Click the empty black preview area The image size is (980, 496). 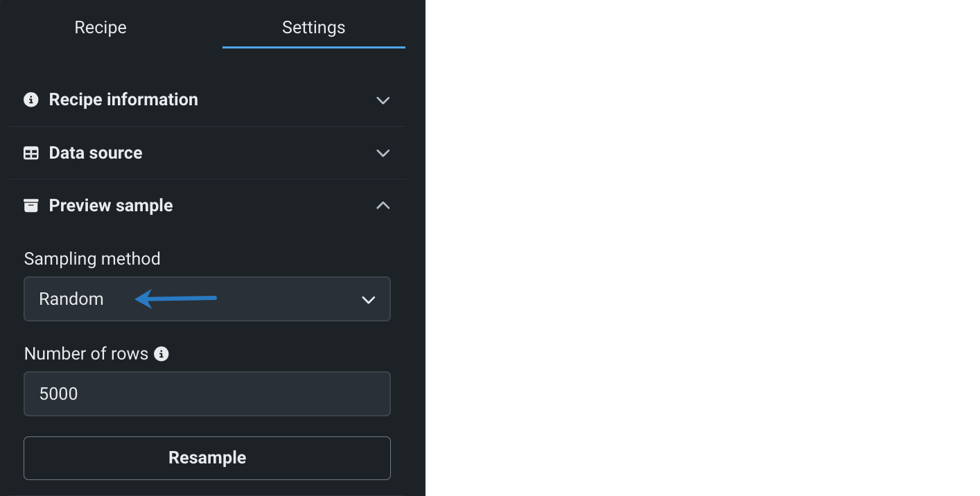point(701,248)
